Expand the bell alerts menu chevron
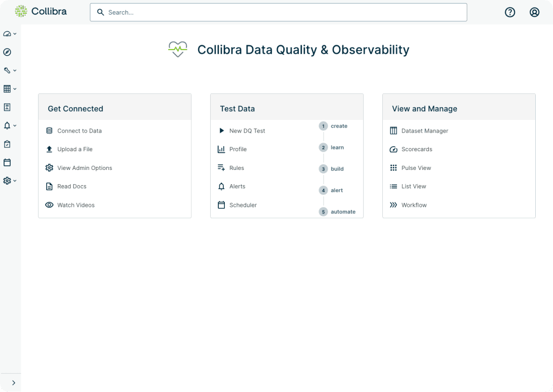 15,125
